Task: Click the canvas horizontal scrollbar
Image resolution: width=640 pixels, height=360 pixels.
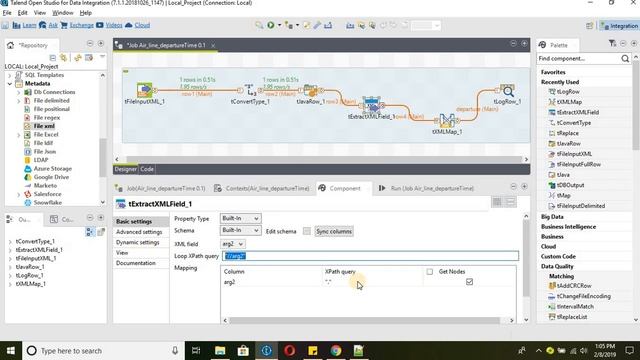Action: 324,159
